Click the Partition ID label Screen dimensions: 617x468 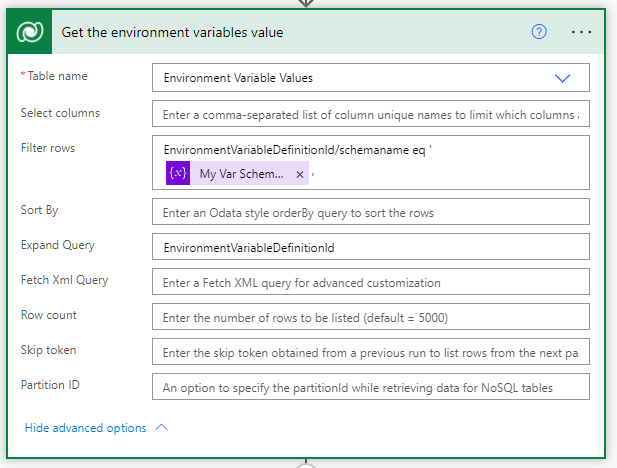tap(50, 385)
